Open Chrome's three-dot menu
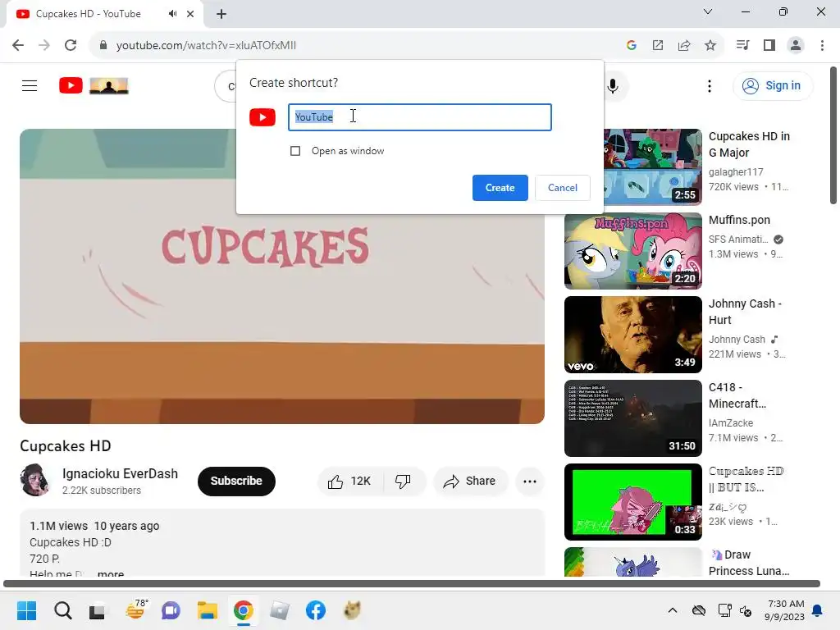Screen dimensions: 840x630 click(822, 46)
